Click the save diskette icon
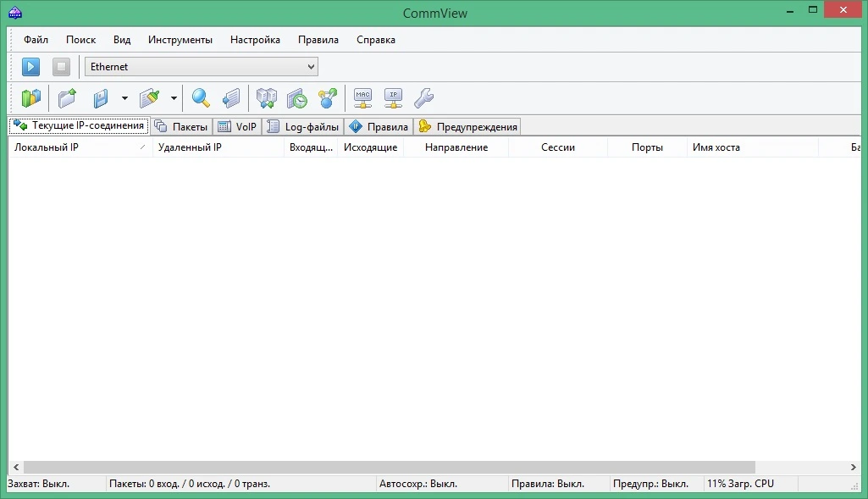868x499 pixels. click(101, 98)
